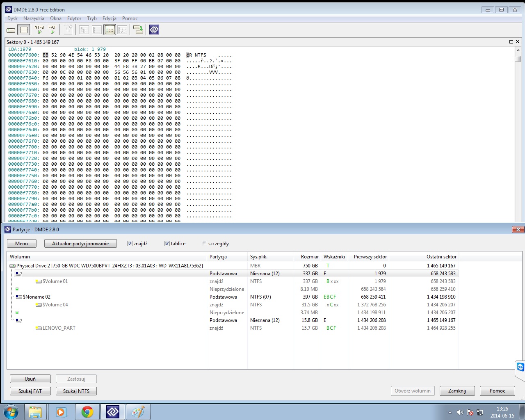Switch to the list view toolbar icon
525x420 pixels.
[x=97, y=30]
